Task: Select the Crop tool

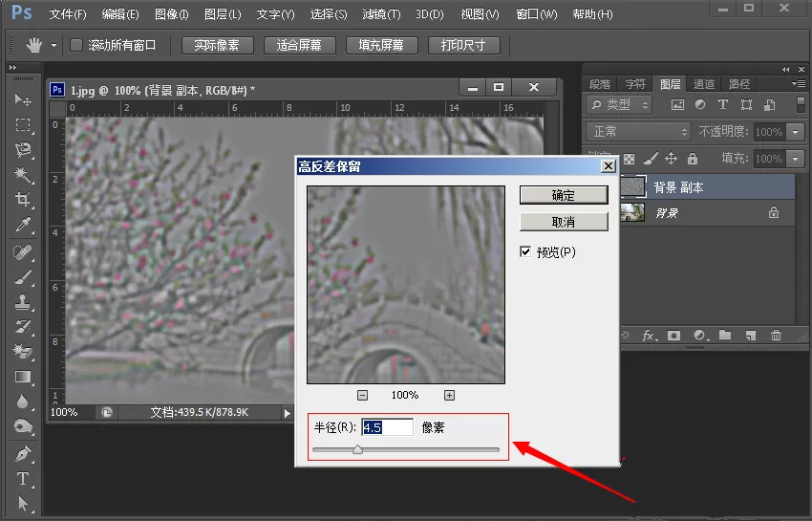Action: pos(23,199)
